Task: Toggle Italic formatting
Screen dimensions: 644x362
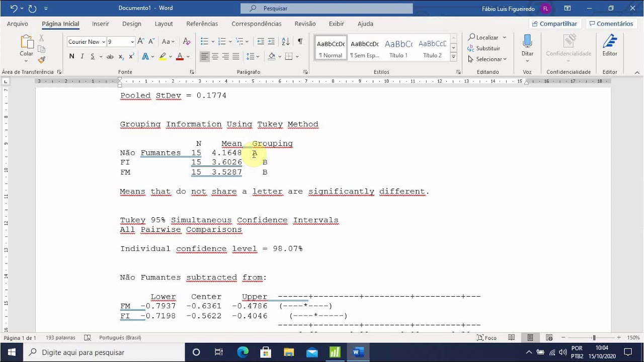Action: [x=82, y=56]
